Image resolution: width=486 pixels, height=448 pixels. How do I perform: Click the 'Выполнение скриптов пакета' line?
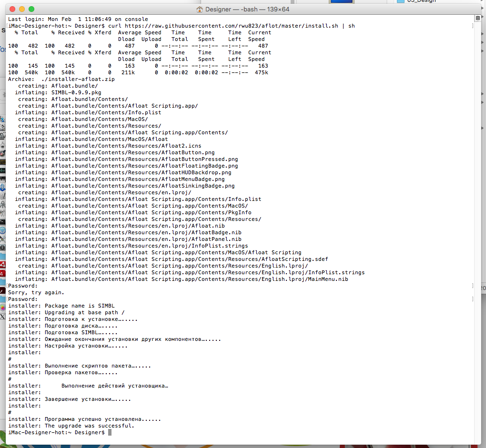point(80,366)
